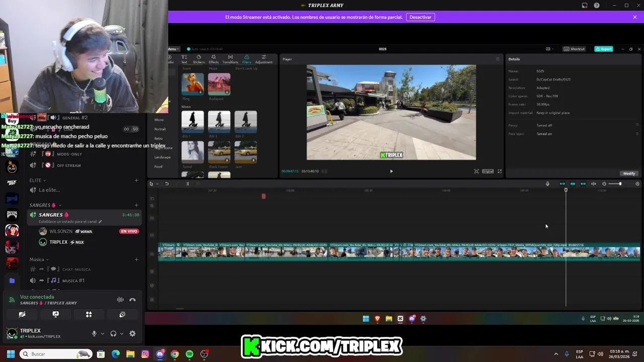Toggle the third of three magnet snap icons

[583, 184]
